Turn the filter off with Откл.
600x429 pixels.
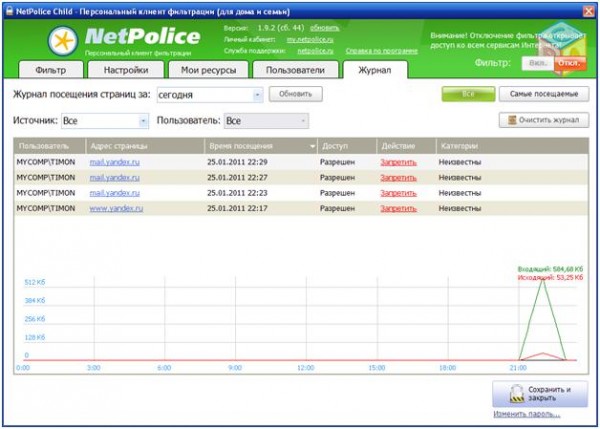[569, 63]
